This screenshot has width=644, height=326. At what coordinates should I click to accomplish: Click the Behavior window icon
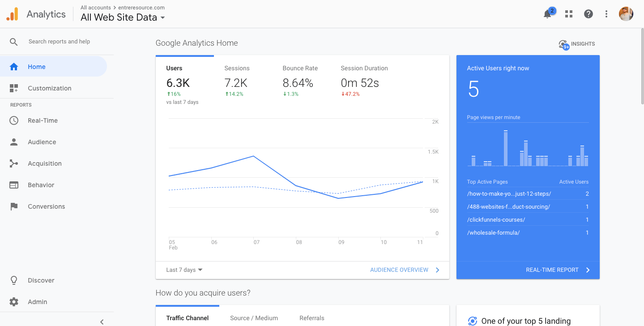(x=14, y=185)
